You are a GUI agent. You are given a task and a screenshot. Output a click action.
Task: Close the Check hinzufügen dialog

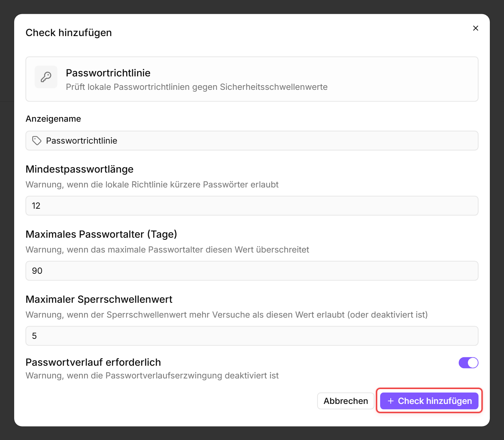[475, 28]
